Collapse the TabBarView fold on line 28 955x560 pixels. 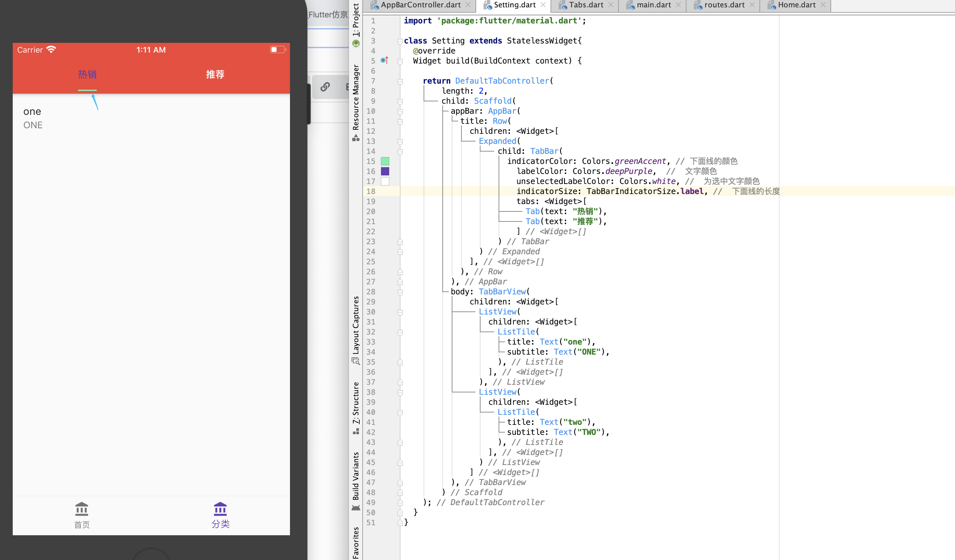click(x=400, y=292)
